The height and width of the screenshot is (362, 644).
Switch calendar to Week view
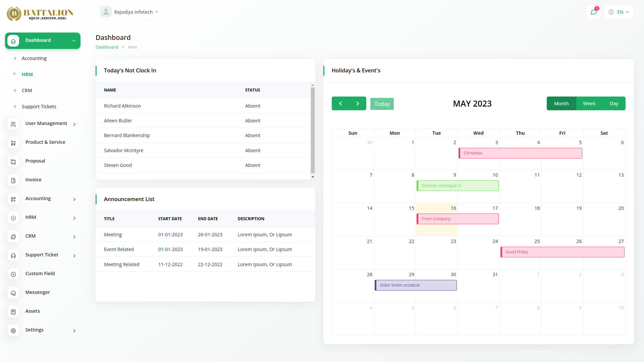coord(589,103)
